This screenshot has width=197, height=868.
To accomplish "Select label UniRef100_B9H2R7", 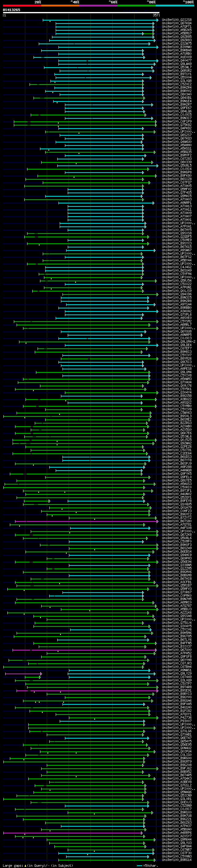I will [177, 105].
